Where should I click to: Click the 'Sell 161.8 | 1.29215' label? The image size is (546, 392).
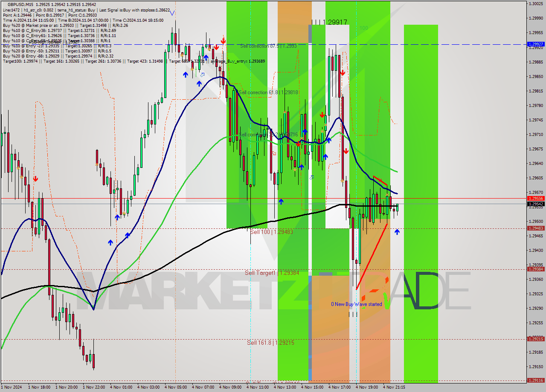click(x=271, y=343)
